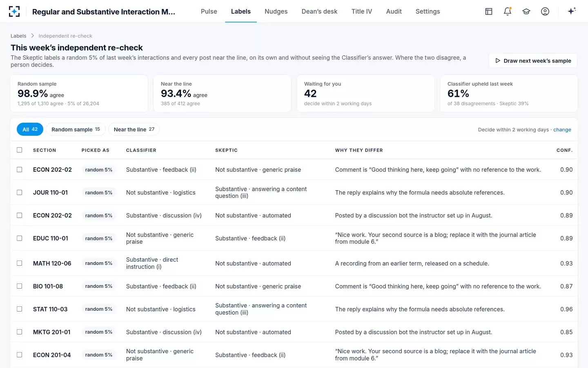The width and height of the screenshot is (588, 368).
Task: Click the app logo in the header
Action: [14, 11]
